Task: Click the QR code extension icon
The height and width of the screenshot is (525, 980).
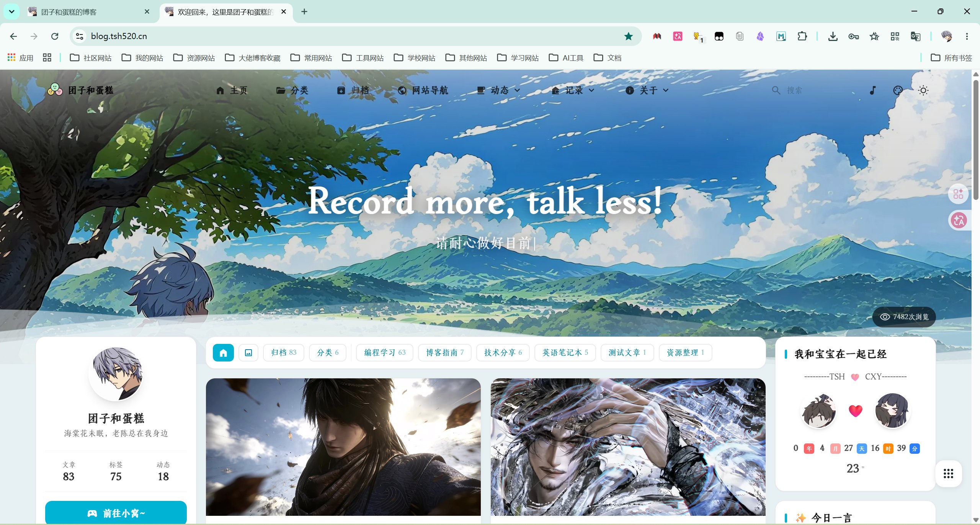Action: 895,36
